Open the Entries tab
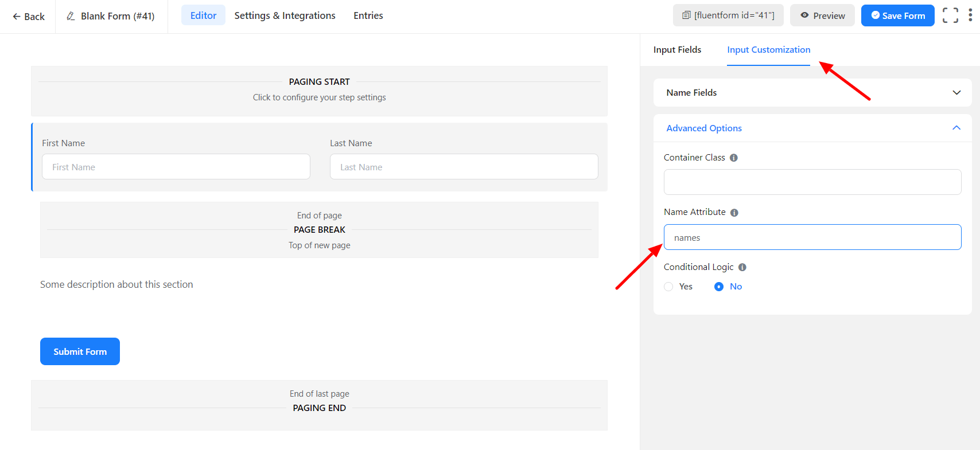Screen dimensions: 980x450 368,15
